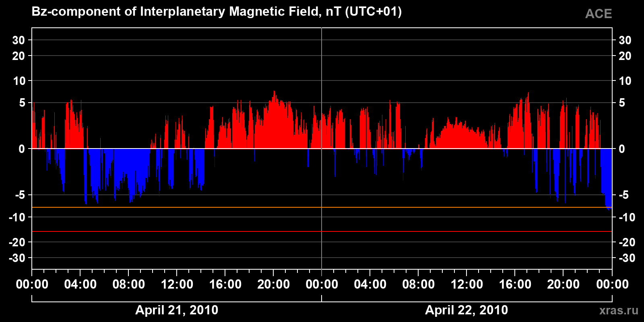
Task: Select the 'April 22, 2010' date label
Action: click(466, 310)
